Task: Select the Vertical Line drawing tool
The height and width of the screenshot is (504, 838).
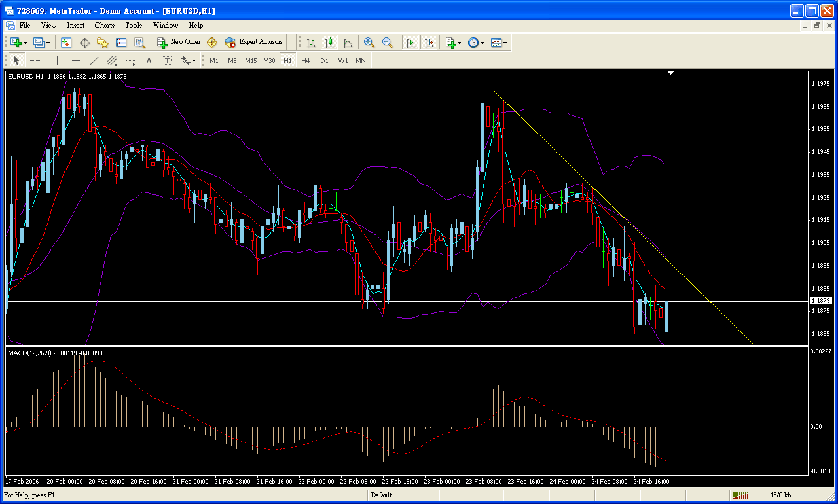Action: coord(57,60)
